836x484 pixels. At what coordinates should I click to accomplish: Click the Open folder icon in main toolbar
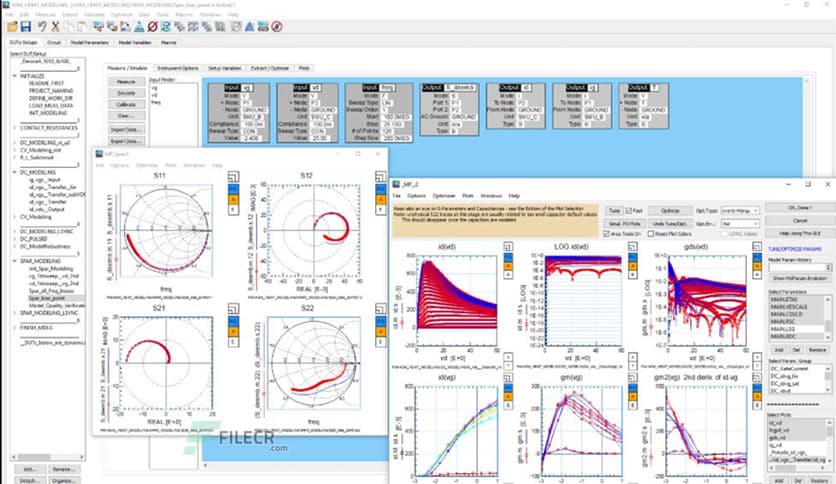point(12,26)
